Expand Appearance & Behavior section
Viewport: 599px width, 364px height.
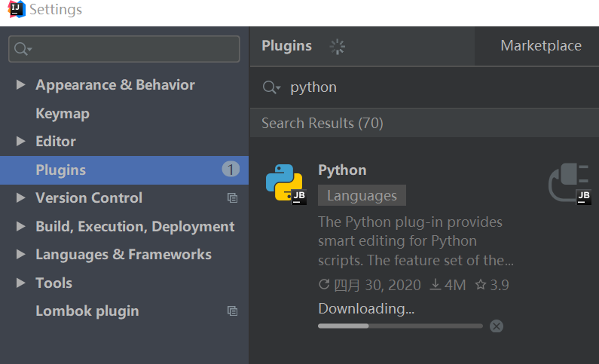(21, 85)
